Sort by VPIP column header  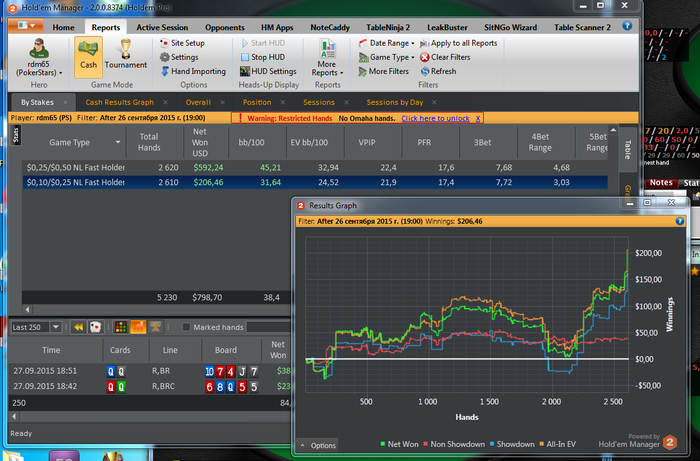tap(367, 142)
